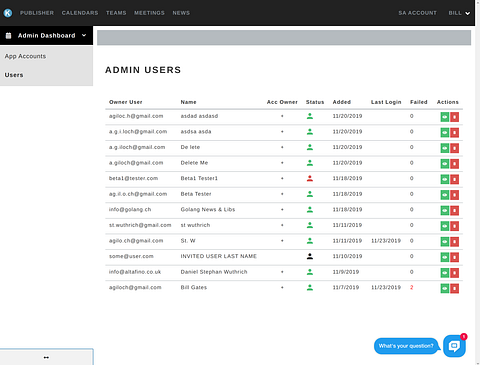Click the K logo in top bar
Viewport: 480px width, 365px height.
point(8,13)
